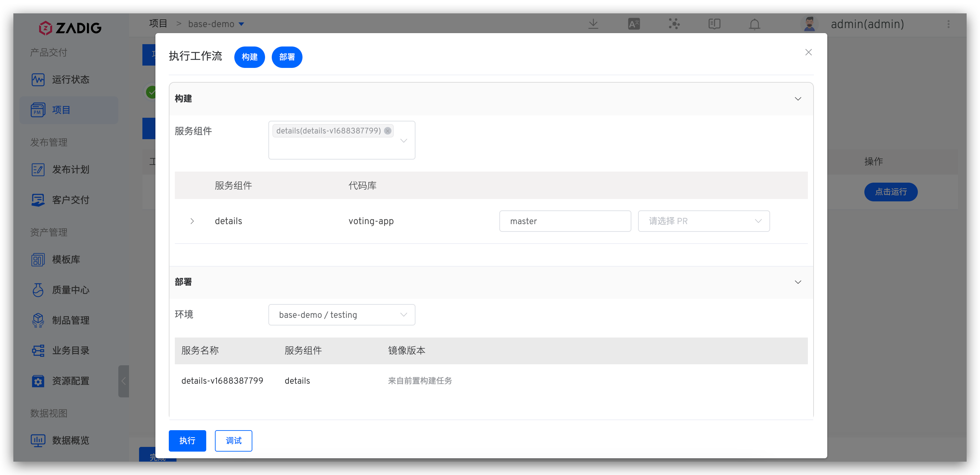The width and height of the screenshot is (980, 475).
Task: Open 制品管理 in the sidebar
Action: tap(71, 320)
